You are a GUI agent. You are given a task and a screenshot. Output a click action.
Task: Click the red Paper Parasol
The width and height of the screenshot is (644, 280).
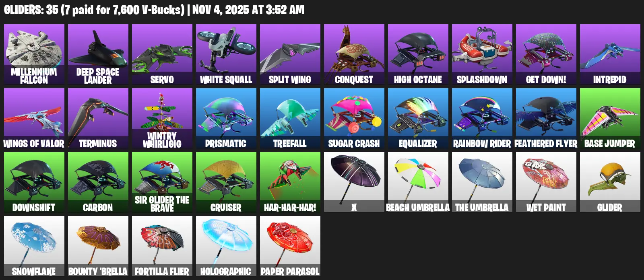(x=290, y=246)
